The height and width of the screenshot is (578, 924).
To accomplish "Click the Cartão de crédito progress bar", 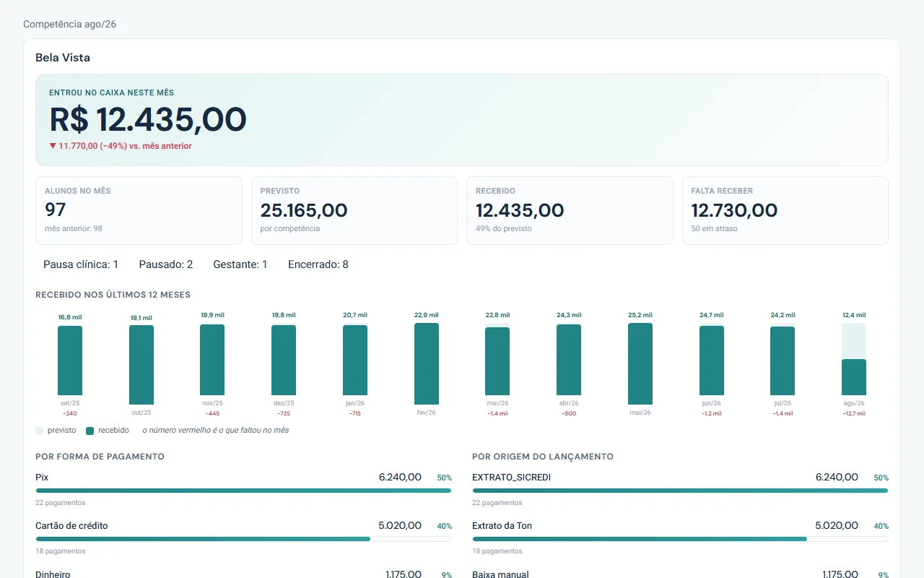I will pos(243,539).
